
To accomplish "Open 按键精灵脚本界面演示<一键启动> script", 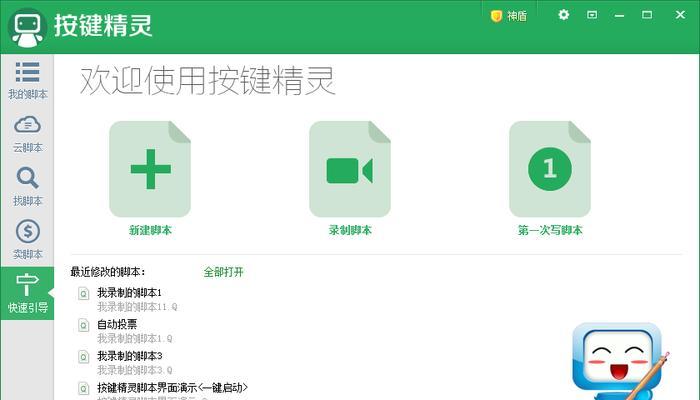I will click(x=172, y=388).
